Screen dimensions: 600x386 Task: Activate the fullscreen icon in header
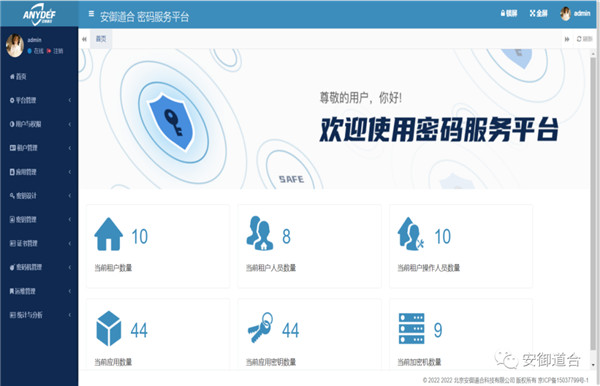click(538, 13)
